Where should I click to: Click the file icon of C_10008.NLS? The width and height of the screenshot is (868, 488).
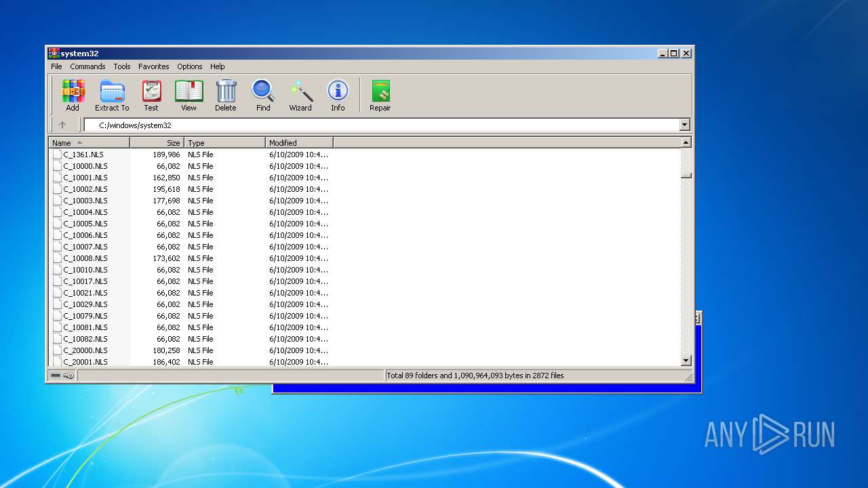point(57,258)
